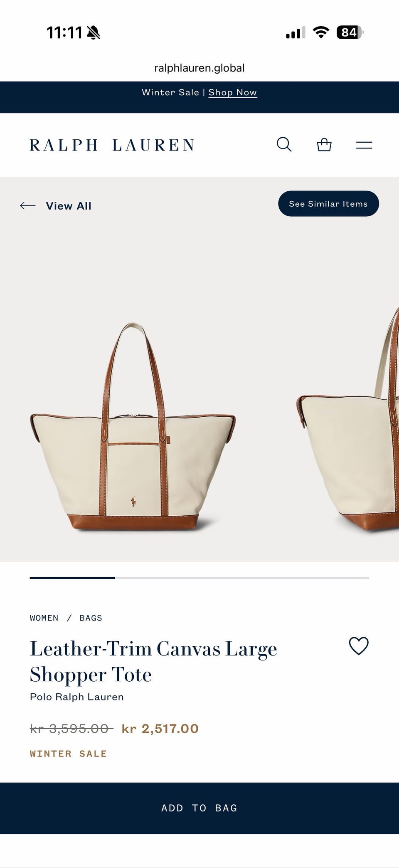Viewport: 399px width, 868px height.
Task: Tap the silent mode bell icon
Action: tap(94, 32)
